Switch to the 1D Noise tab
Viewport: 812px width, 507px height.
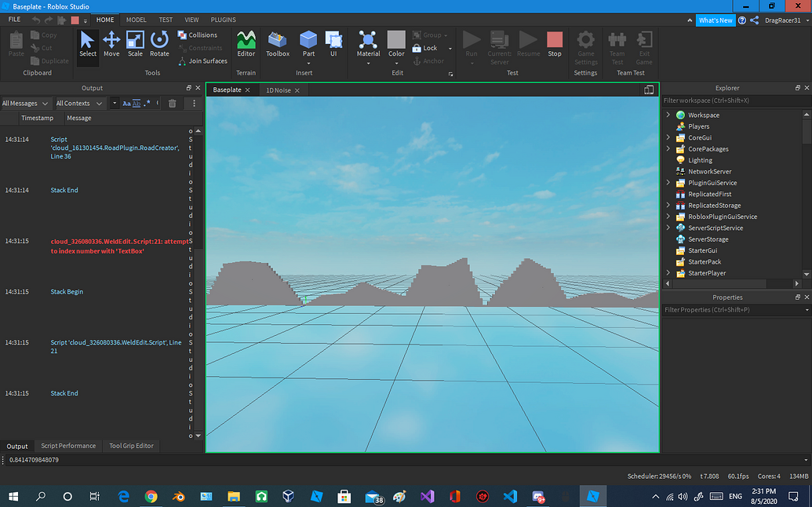[278, 89]
